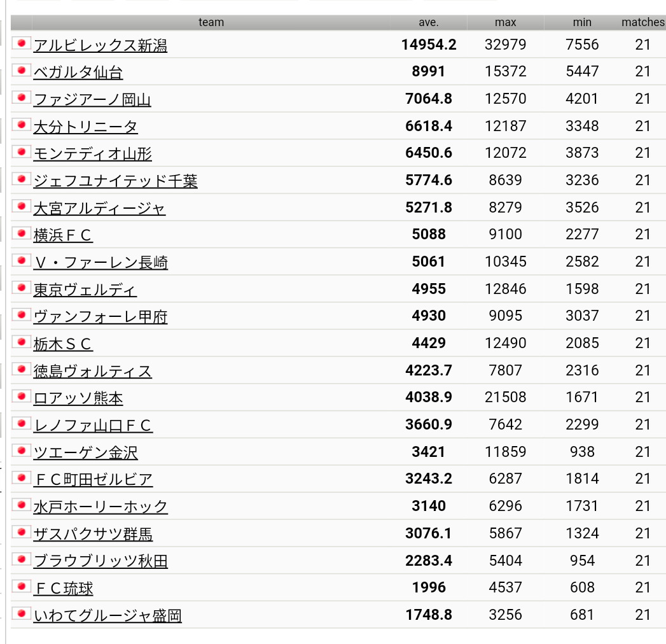Image resolution: width=666 pixels, height=644 pixels.
Task: Sort table by matches column header
Action: (x=642, y=22)
